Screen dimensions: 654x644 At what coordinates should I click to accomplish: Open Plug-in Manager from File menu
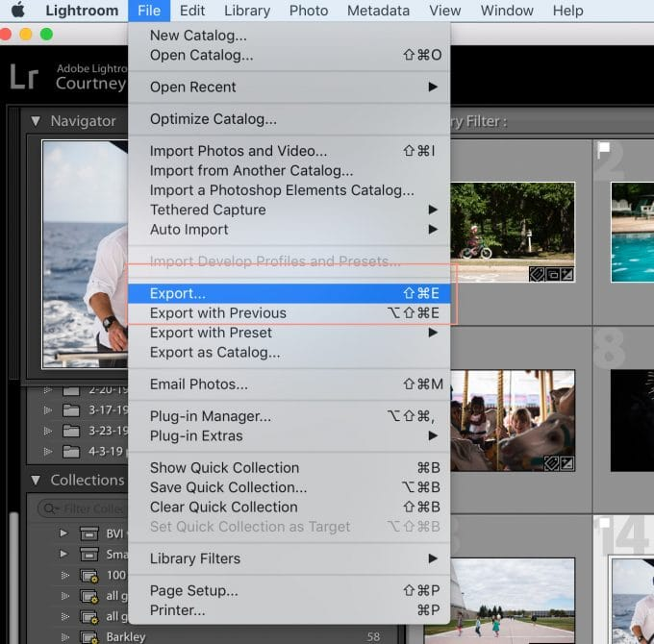point(289,416)
